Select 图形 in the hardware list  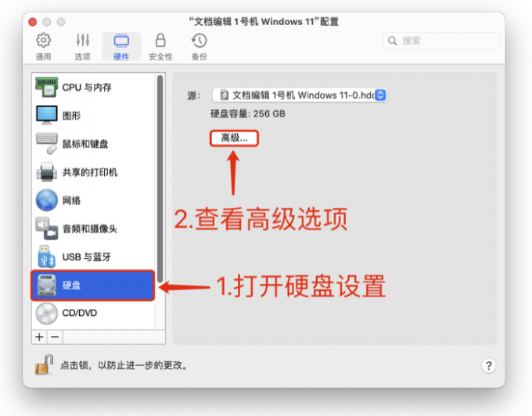coord(94,116)
